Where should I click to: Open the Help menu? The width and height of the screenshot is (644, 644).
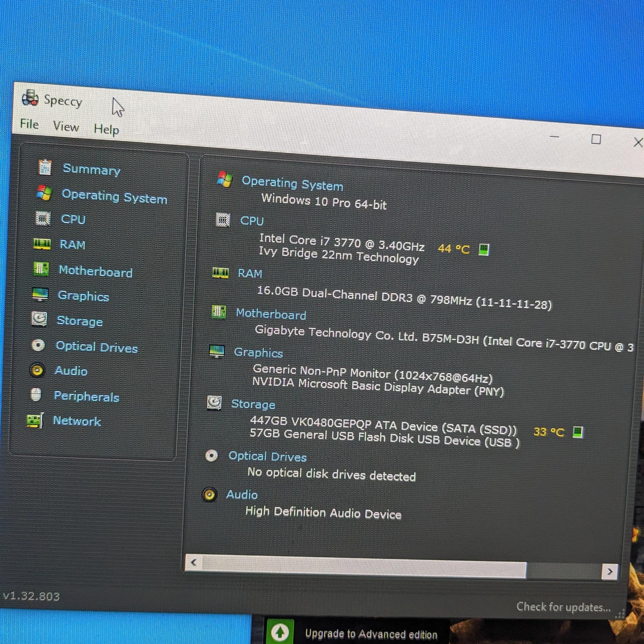106,129
